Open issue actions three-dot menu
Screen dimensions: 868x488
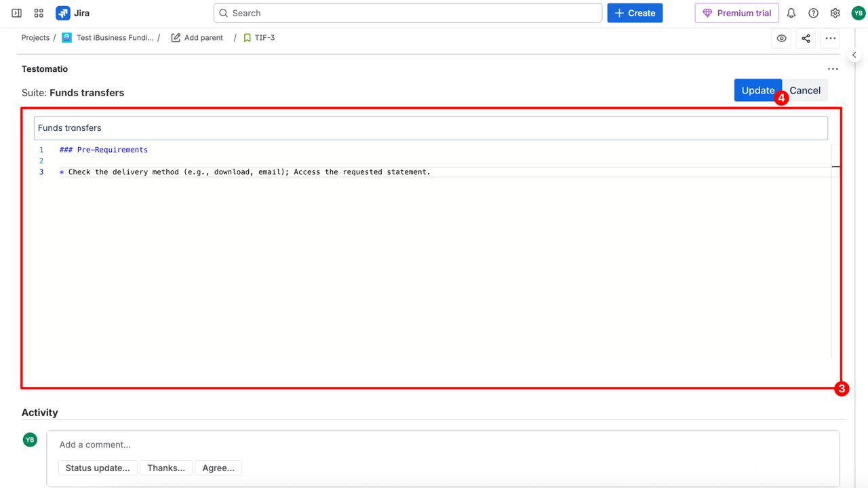[830, 39]
